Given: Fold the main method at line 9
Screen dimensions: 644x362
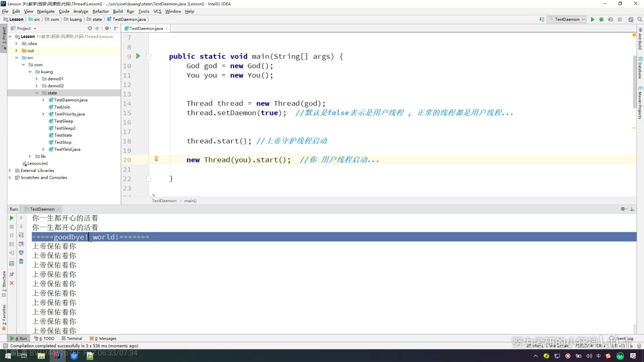Looking at the screenshot, I should coord(149,57).
